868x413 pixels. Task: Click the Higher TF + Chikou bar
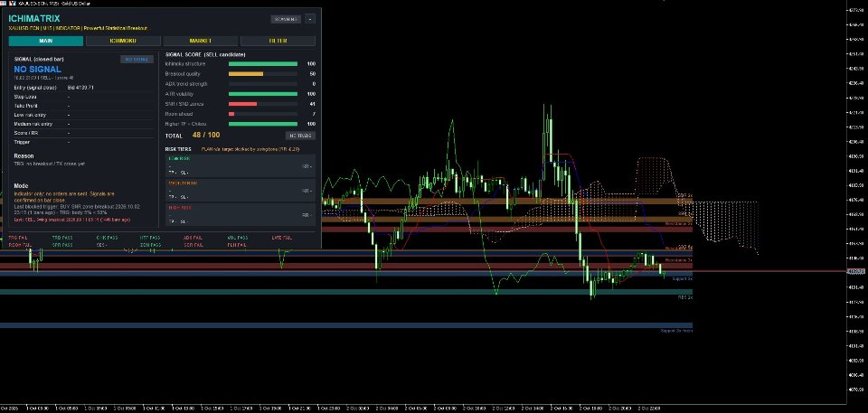tap(263, 124)
